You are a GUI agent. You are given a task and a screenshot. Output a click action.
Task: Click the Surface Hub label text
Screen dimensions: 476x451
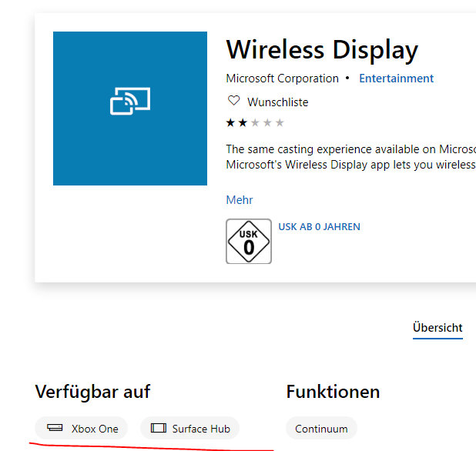[201, 429]
